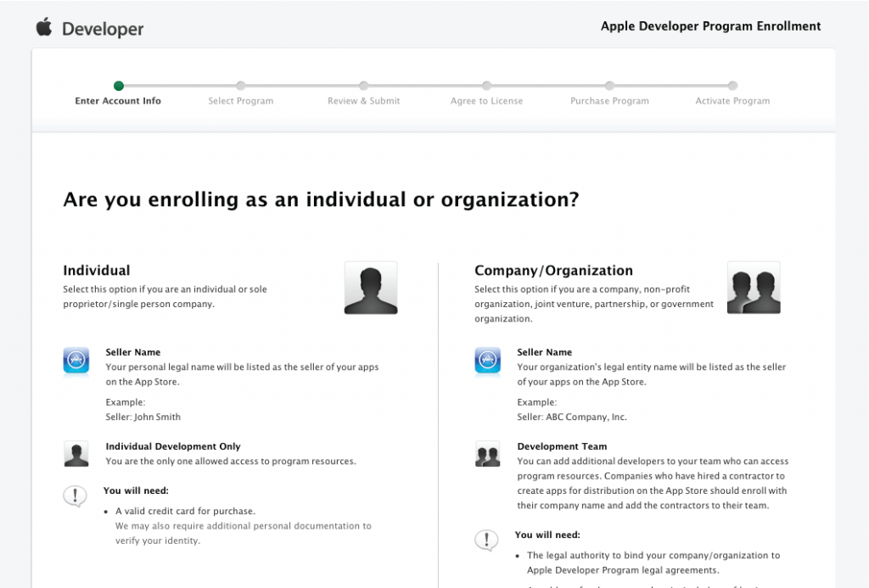Click the 'Development Team' label
869x588 pixels.
pyautogui.click(x=562, y=446)
